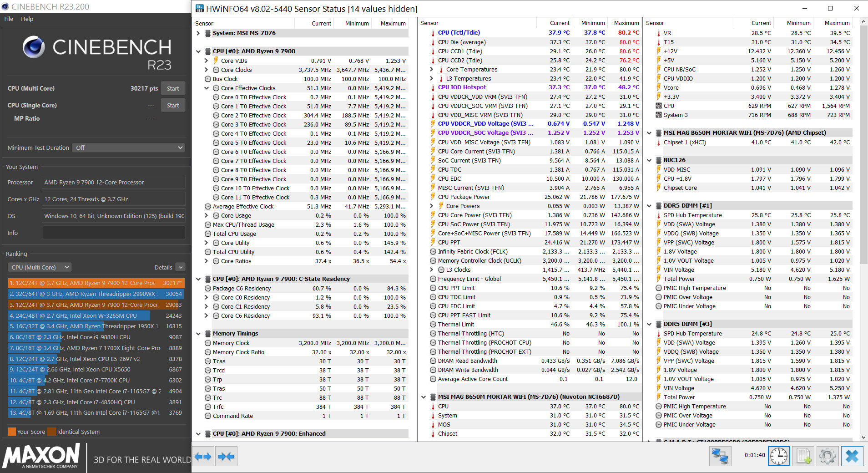Click the Info input field
Viewport: 868px width, 473px height.
click(113, 233)
